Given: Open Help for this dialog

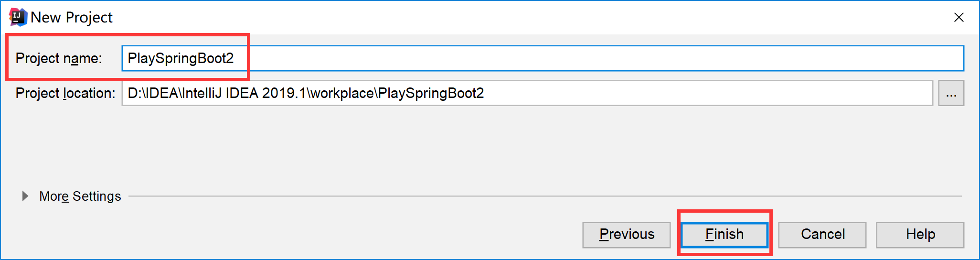Looking at the screenshot, I should (x=920, y=235).
